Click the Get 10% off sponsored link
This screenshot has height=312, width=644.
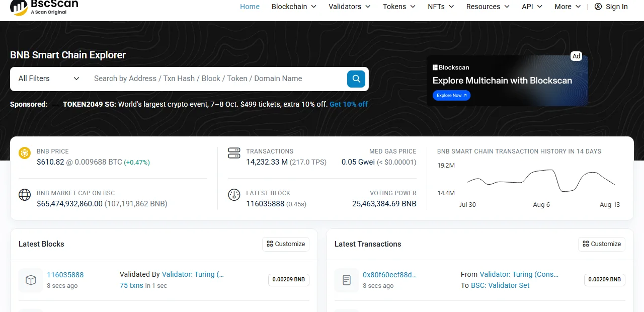(x=349, y=104)
